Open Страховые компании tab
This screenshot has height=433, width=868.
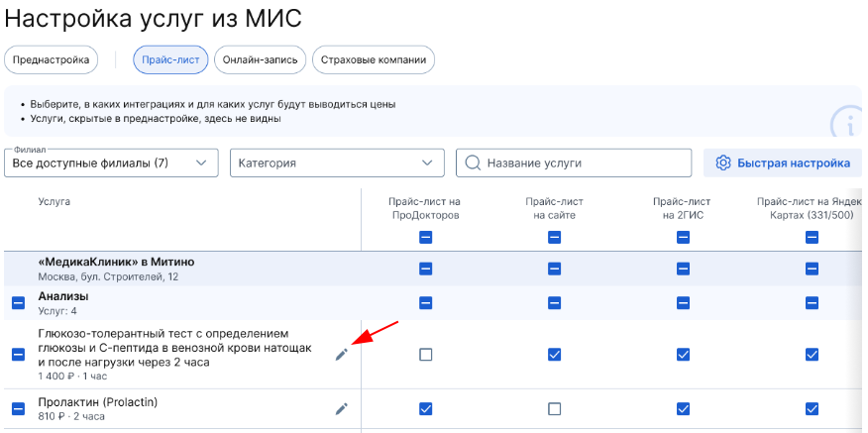(374, 60)
